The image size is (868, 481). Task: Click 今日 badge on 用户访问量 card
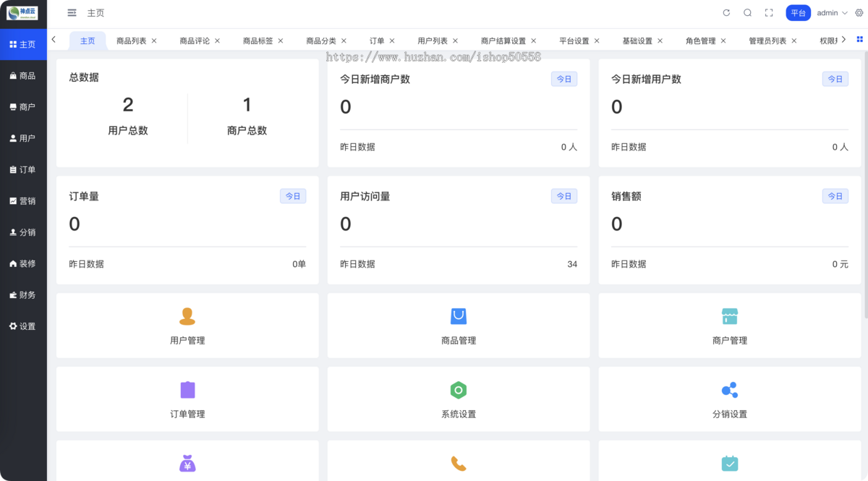click(x=564, y=196)
